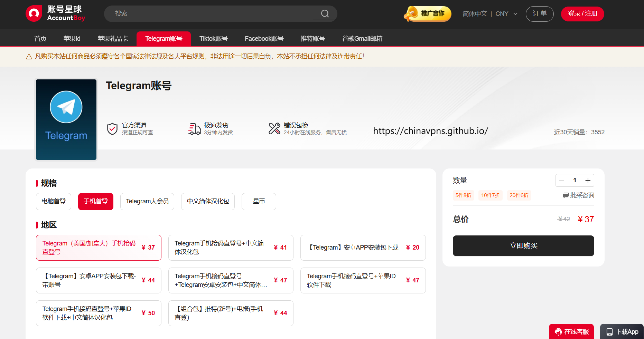Select the 星币 spec option
Image resolution: width=644 pixels, height=339 pixels.
pyautogui.click(x=259, y=202)
